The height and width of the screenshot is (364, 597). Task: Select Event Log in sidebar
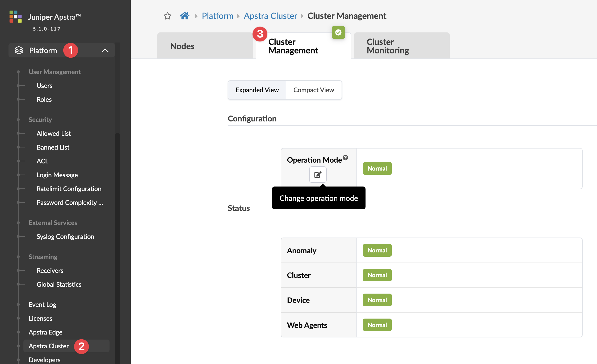coord(42,304)
